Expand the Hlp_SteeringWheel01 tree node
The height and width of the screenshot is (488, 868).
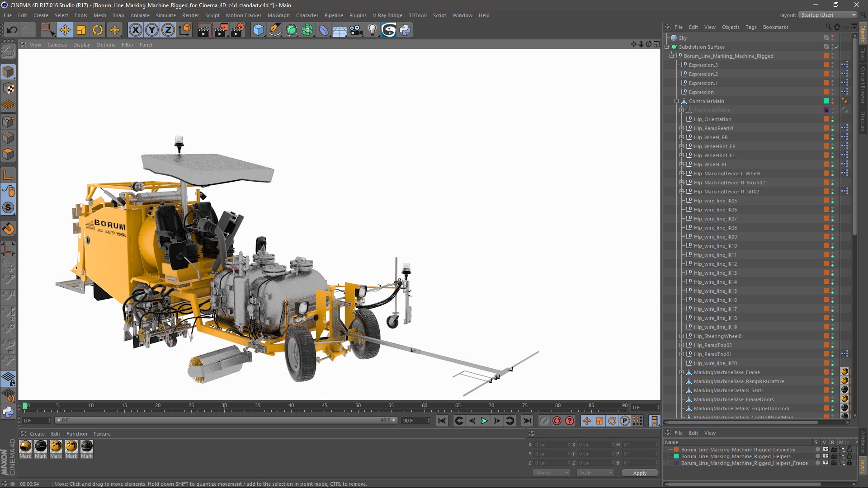682,336
